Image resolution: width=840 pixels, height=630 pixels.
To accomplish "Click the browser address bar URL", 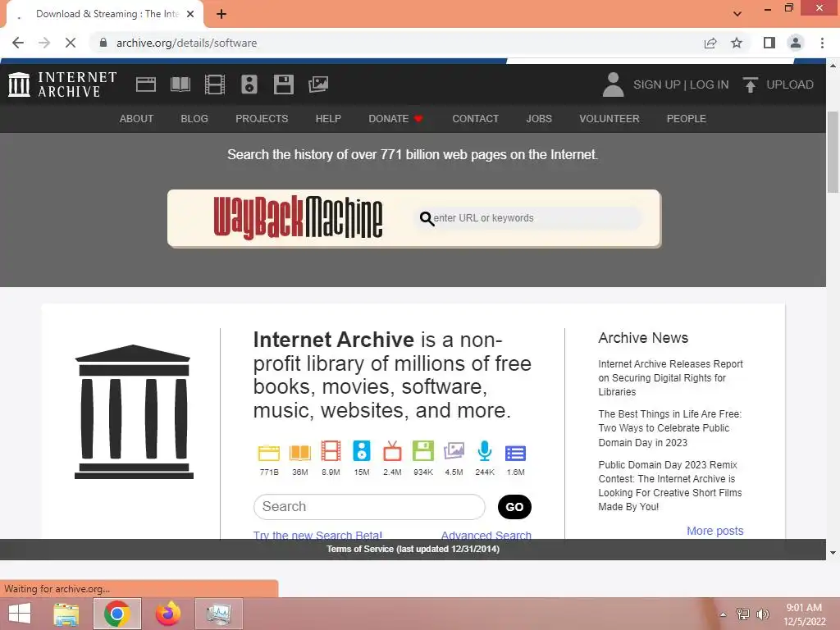I will pos(186,43).
